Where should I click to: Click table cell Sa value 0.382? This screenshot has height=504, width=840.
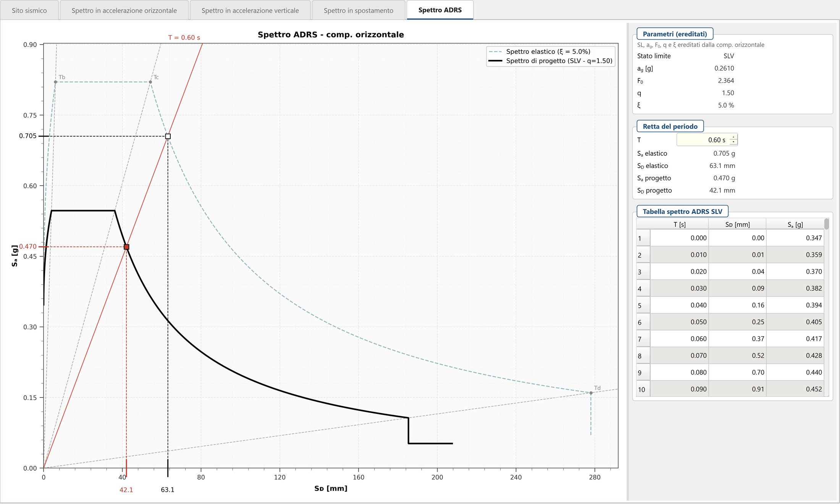795,288
